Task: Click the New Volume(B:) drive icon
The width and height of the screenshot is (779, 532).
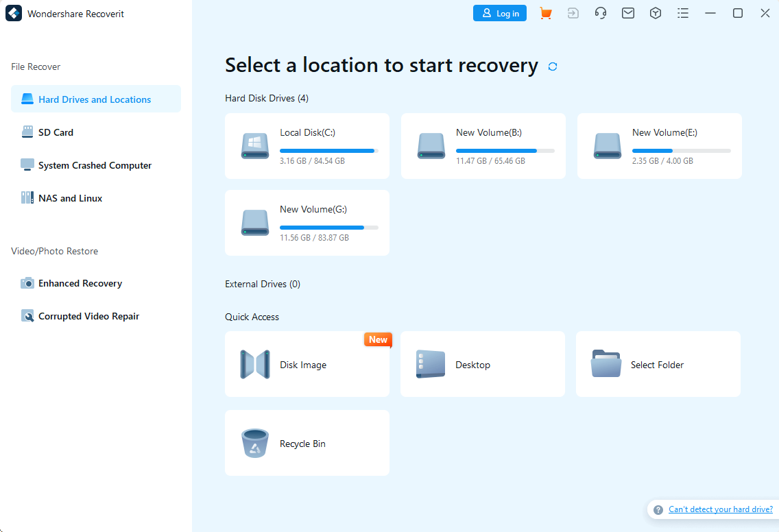Action: coord(431,146)
